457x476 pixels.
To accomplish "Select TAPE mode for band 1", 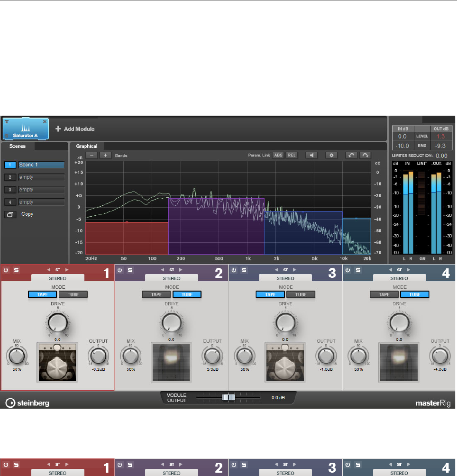I will pos(43,295).
